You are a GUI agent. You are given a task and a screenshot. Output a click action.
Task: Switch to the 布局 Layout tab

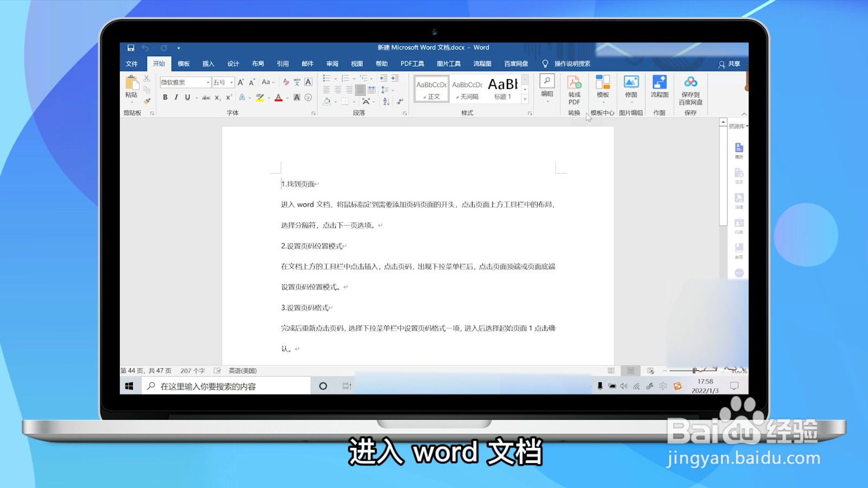(258, 64)
